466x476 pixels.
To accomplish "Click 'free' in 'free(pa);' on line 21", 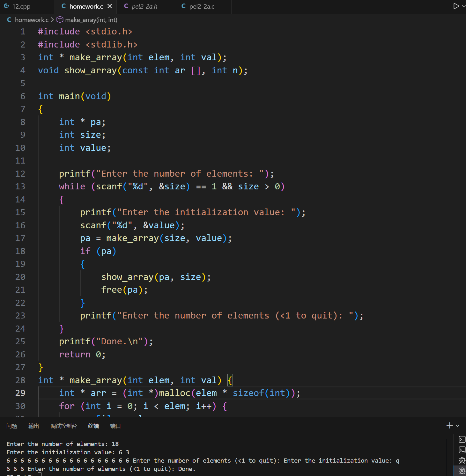I will click(x=112, y=290).
